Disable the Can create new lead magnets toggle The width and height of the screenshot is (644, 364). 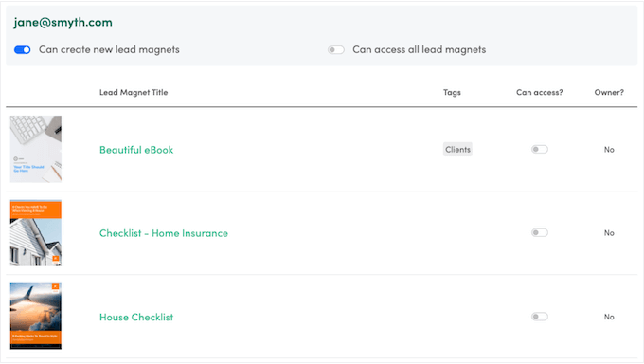point(22,50)
